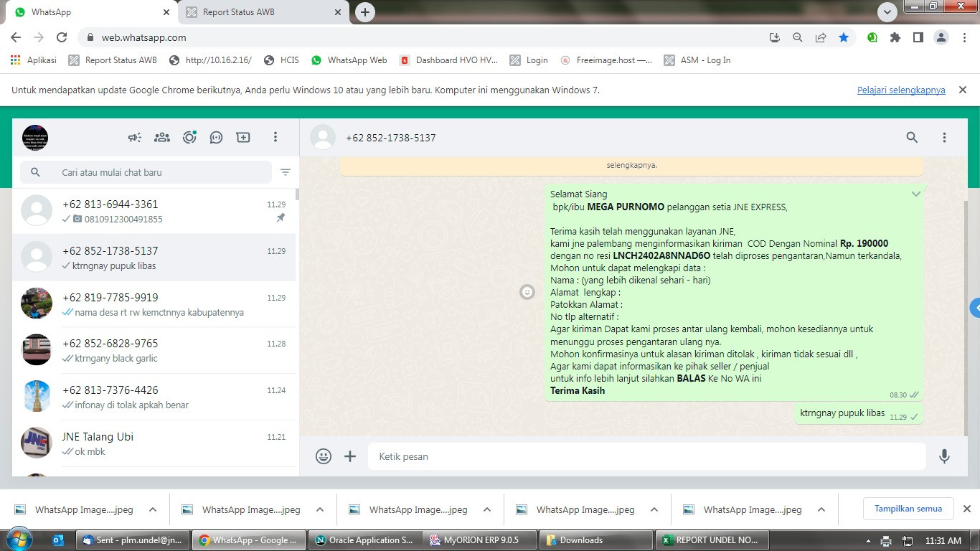This screenshot has width=980, height=551.
Task: Open the Freeimage.host bookmark
Action: tap(606, 60)
